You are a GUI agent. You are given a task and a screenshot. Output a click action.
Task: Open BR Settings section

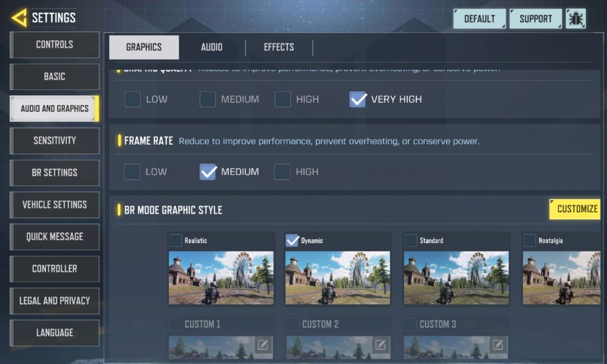tap(55, 172)
